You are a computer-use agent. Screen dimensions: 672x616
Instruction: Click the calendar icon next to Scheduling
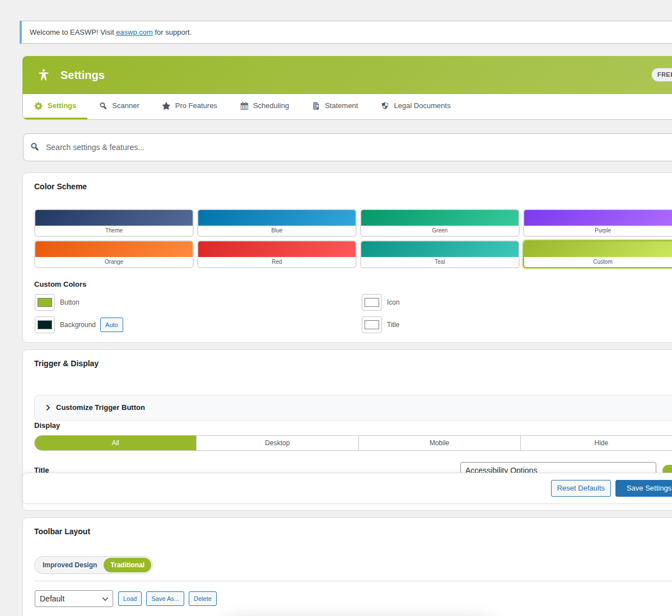243,105
